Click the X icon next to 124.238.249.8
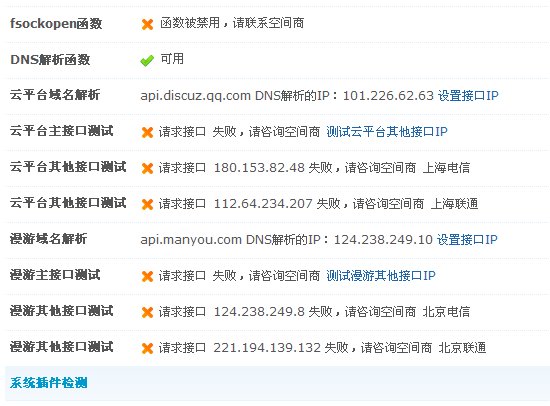550x406 pixels. click(147, 312)
